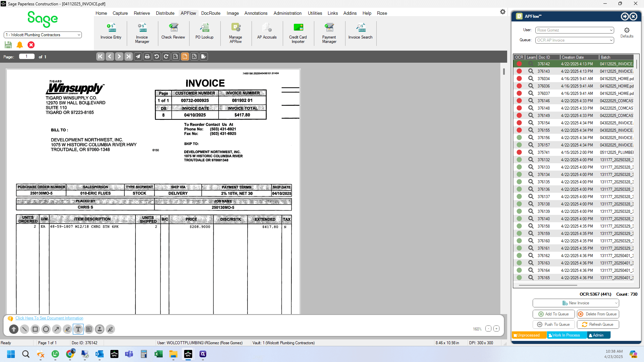Image resolution: width=644 pixels, height=362 pixels.
Task: Open APFlow Defaults gear
Action: [x=627, y=32]
